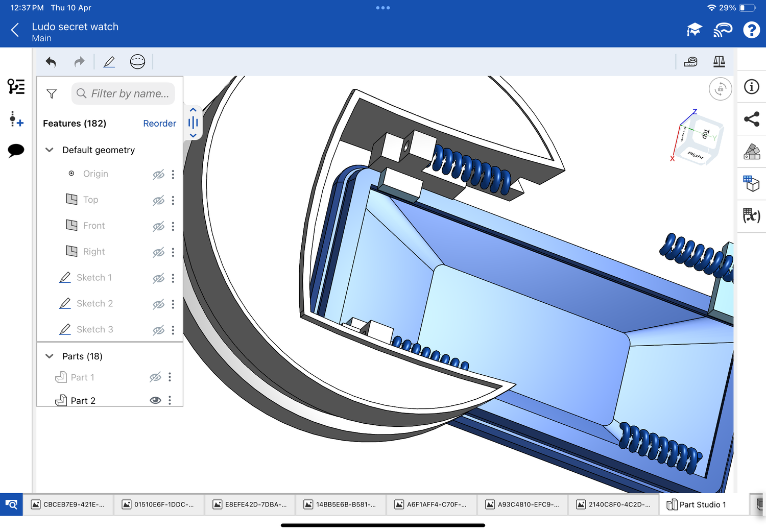
Task: Collapse the Default geometry group
Action: click(50, 150)
